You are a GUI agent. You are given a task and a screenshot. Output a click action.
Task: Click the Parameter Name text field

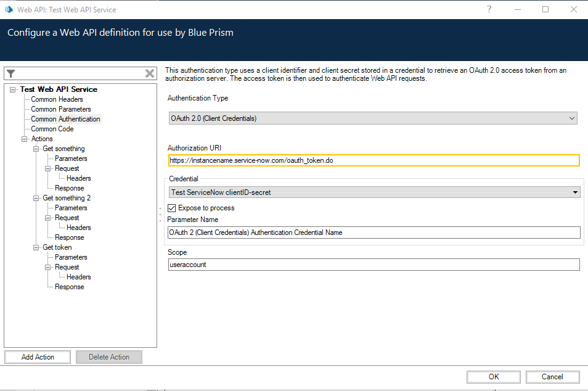click(374, 233)
